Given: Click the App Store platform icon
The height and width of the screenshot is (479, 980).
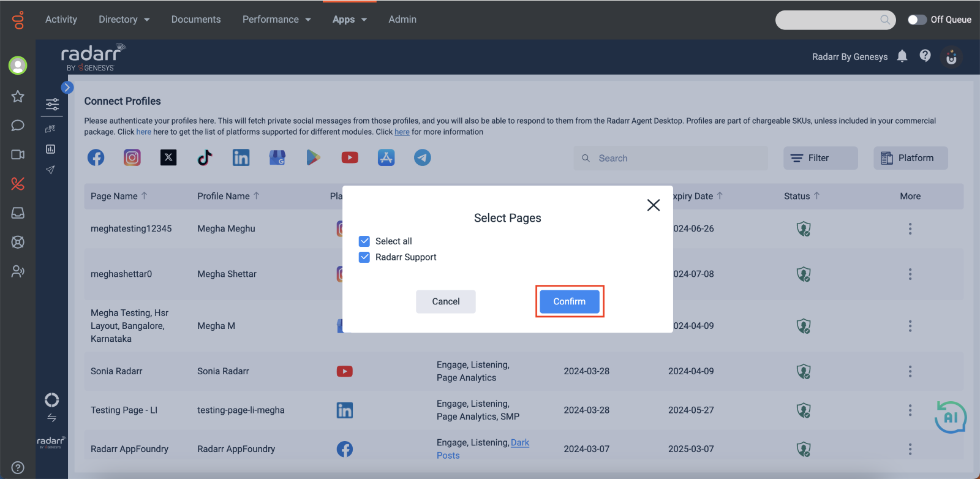Looking at the screenshot, I should point(386,158).
